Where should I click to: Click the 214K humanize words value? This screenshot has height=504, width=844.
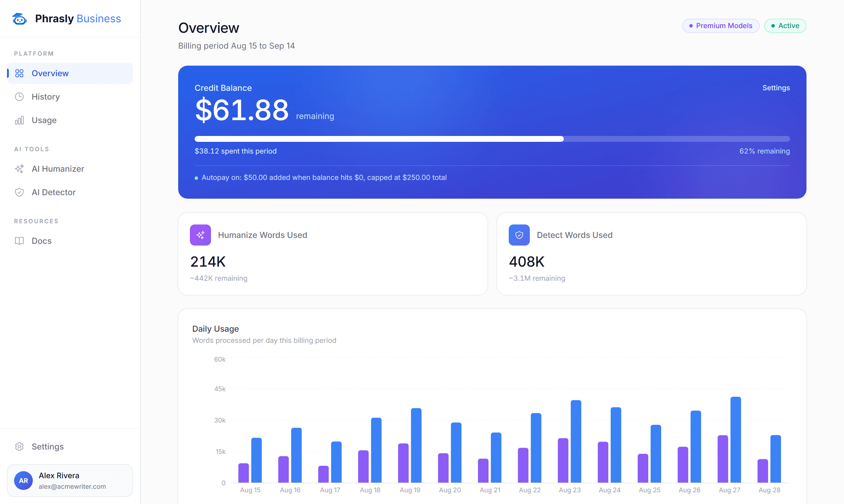point(208,262)
